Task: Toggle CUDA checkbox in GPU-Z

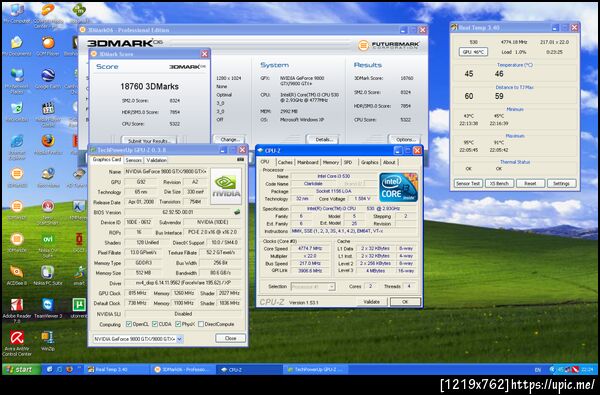Action: pos(155,324)
